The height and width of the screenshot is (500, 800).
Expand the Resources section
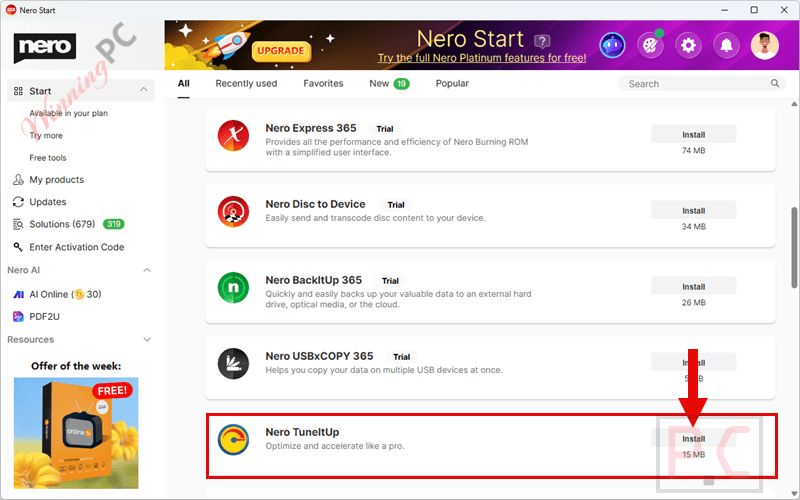click(147, 340)
